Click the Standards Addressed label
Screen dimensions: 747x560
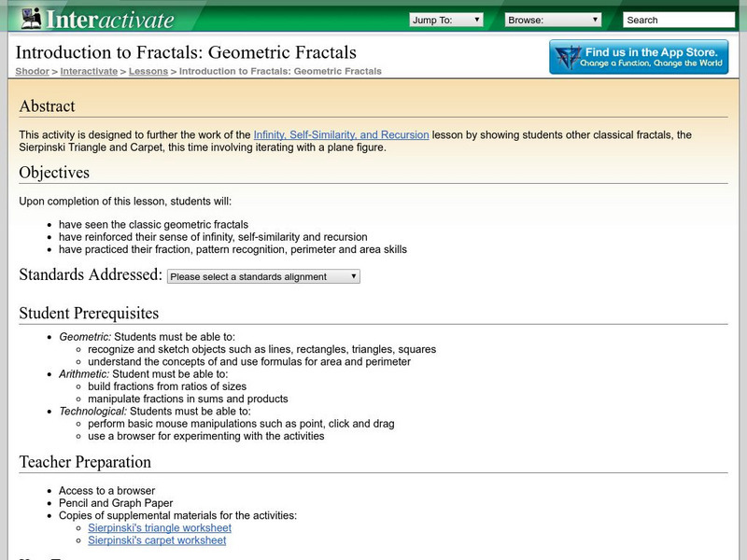click(91, 274)
